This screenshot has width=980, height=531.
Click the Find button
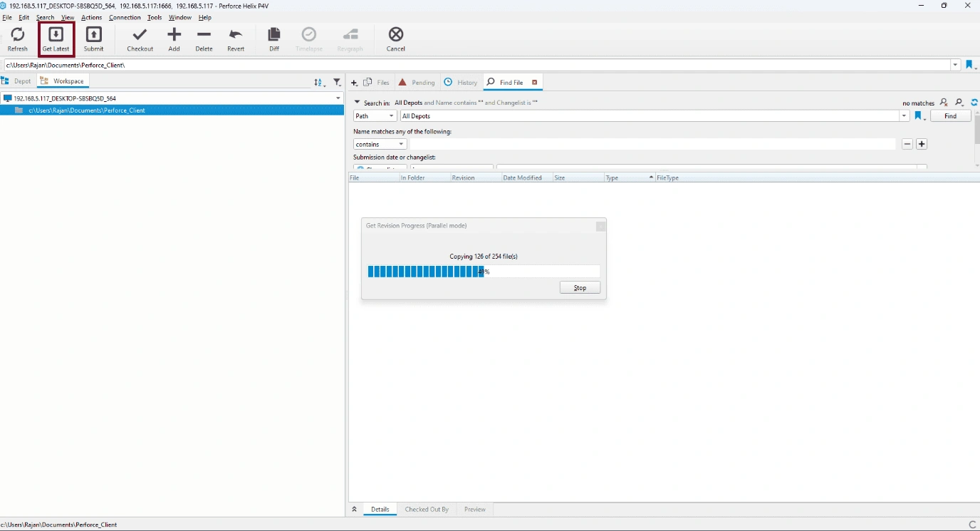[x=950, y=116]
